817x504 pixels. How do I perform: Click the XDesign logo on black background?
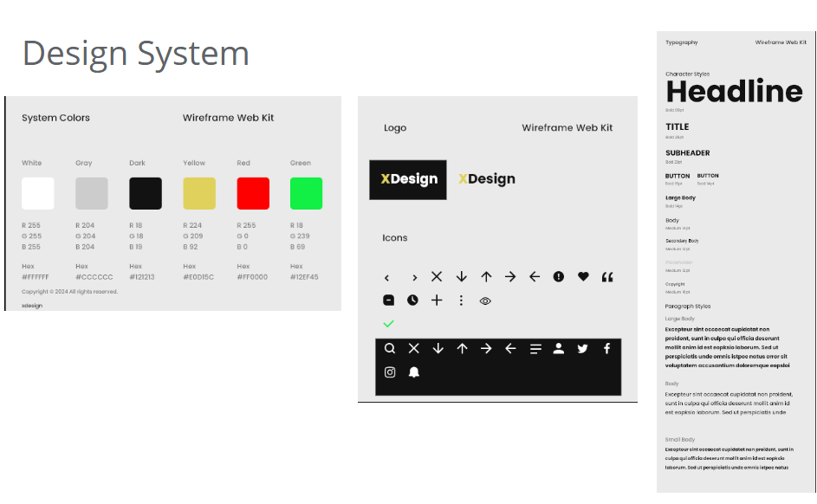coord(408,179)
